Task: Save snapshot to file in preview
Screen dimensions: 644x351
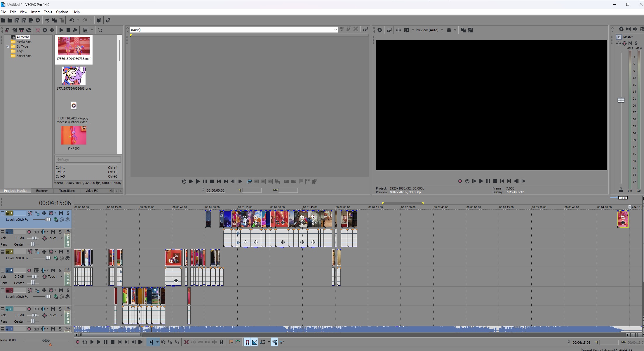Action: 470,30
